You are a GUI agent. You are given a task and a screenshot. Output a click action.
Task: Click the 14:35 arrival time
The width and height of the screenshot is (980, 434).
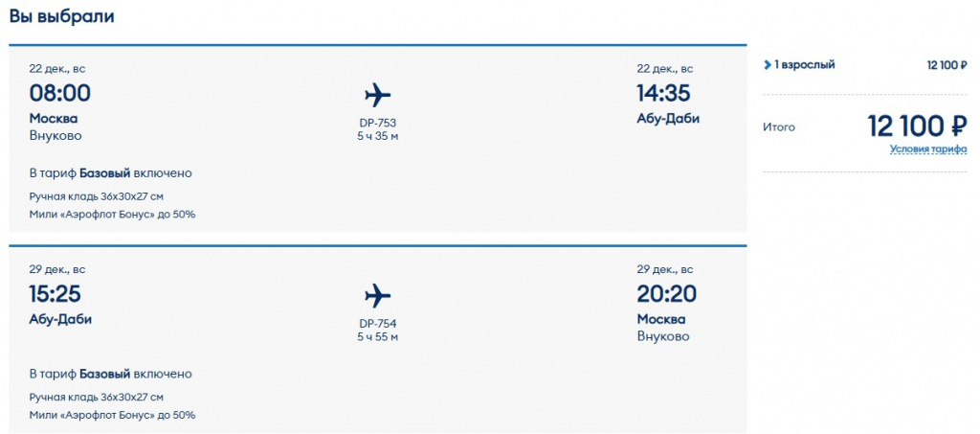click(x=663, y=94)
